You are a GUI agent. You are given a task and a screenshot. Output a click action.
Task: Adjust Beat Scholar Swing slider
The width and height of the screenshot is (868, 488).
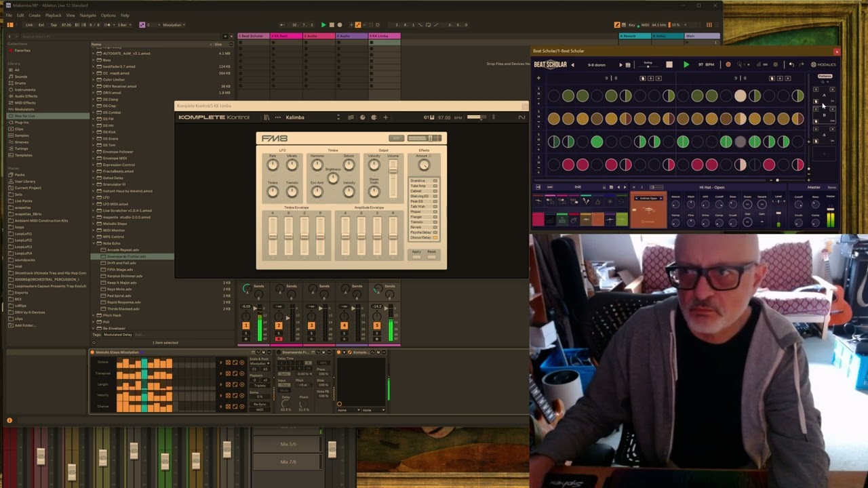point(648,66)
